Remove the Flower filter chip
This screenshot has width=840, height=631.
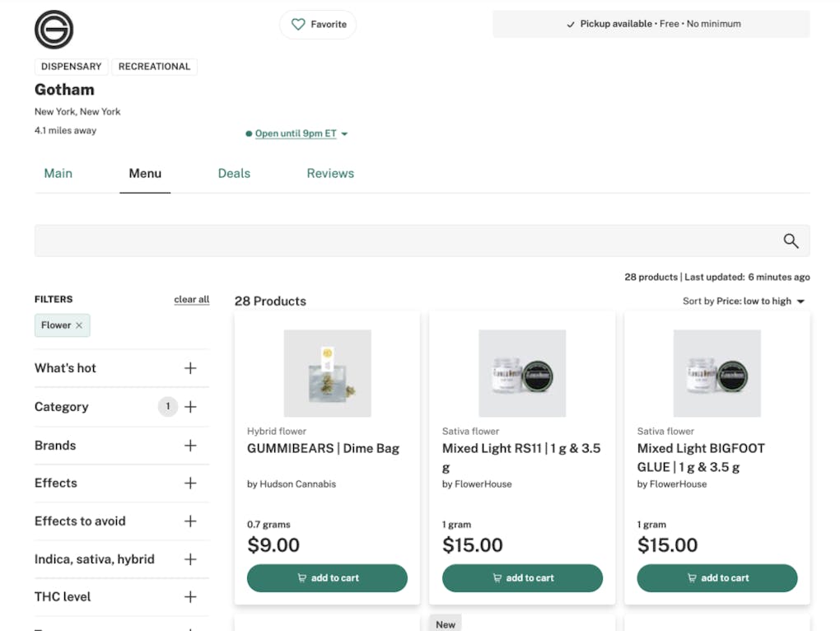coord(79,325)
